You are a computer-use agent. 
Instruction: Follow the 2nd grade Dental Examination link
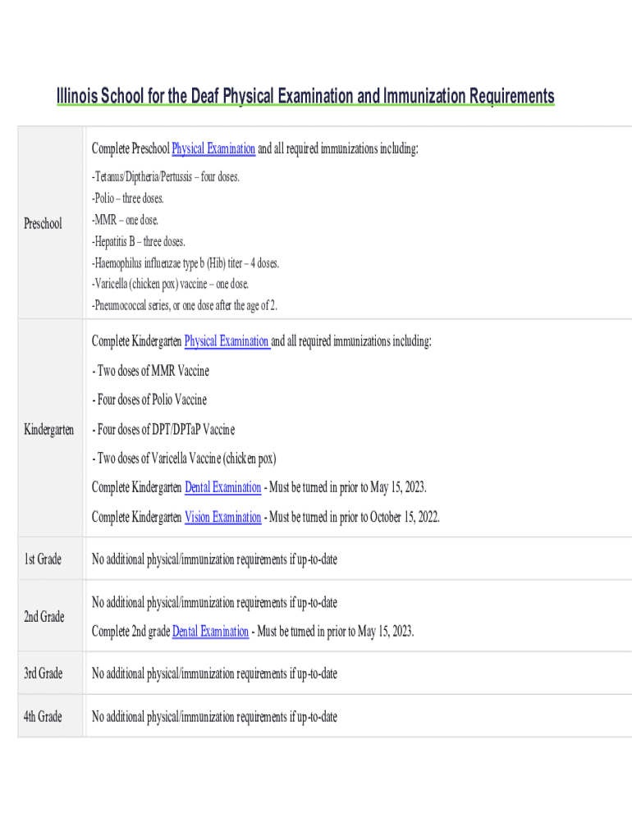(x=210, y=632)
